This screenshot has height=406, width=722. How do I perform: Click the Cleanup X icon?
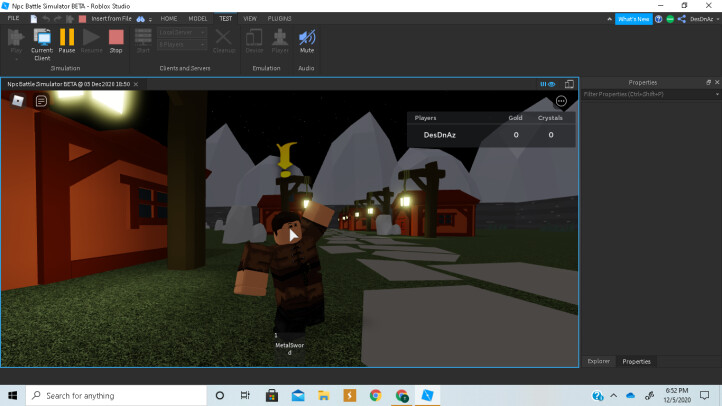point(224,37)
